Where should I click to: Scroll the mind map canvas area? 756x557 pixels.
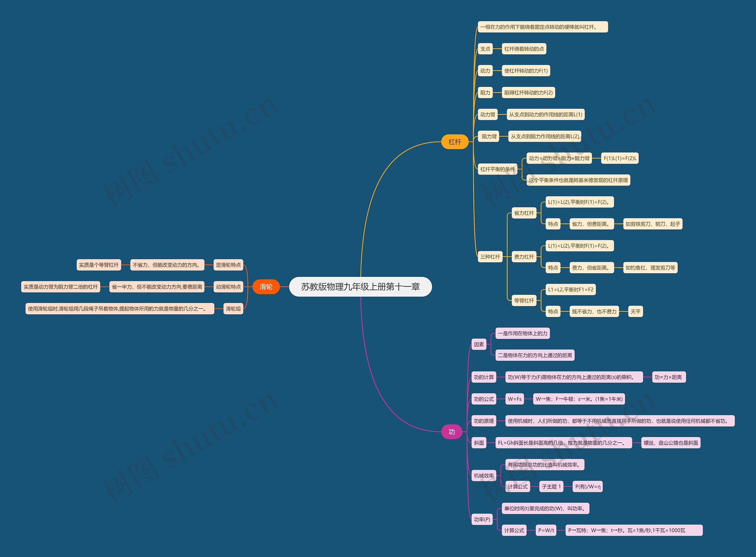(x=378, y=278)
